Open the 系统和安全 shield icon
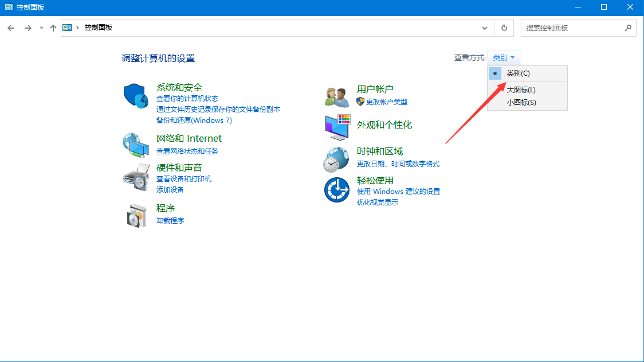Image resolution: width=644 pixels, height=362 pixels. click(136, 96)
